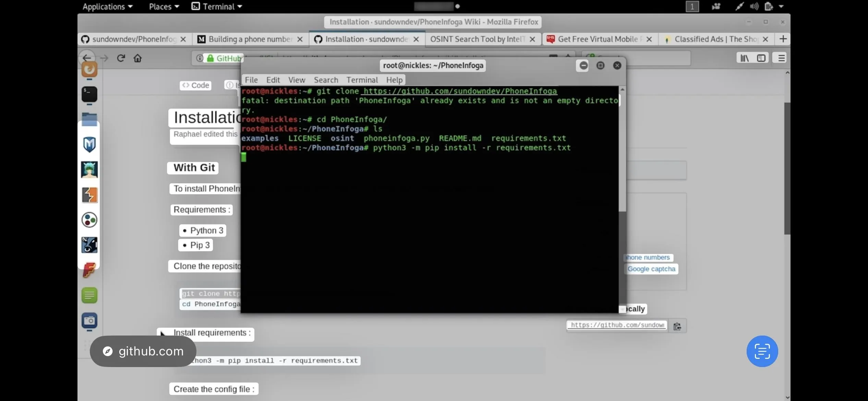The width and height of the screenshot is (868, 401).
Task: Open Firefox library bookmarks icon
Action: pos(744,58)
